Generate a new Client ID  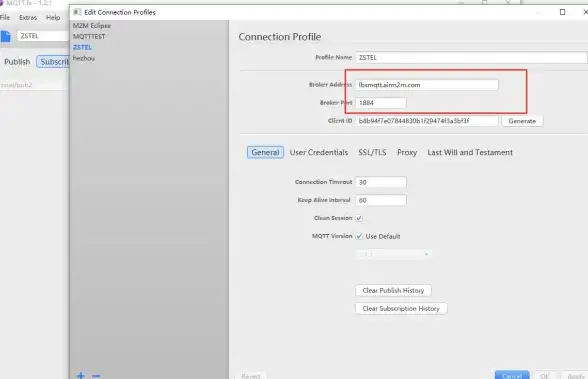point(522,121)
